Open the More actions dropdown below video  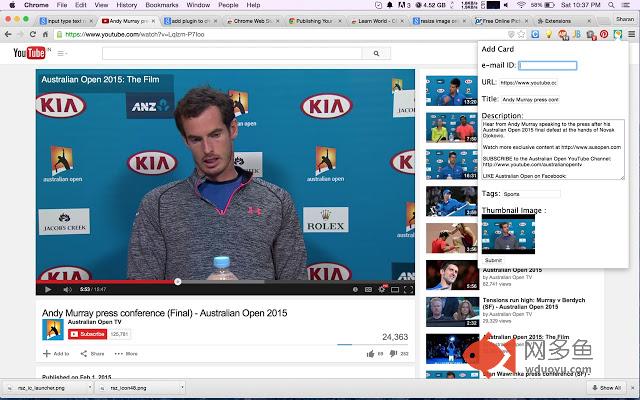pyautogui.click(x=126, y=354)
